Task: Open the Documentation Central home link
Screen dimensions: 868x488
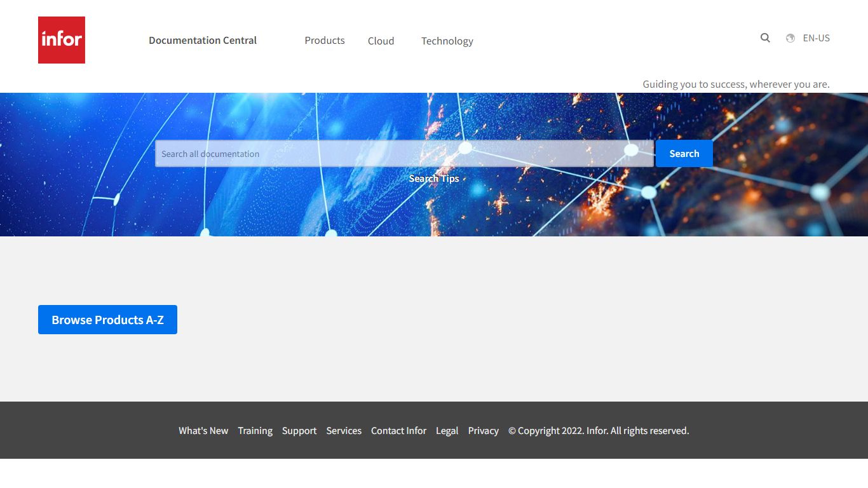Action: (203, 40)
